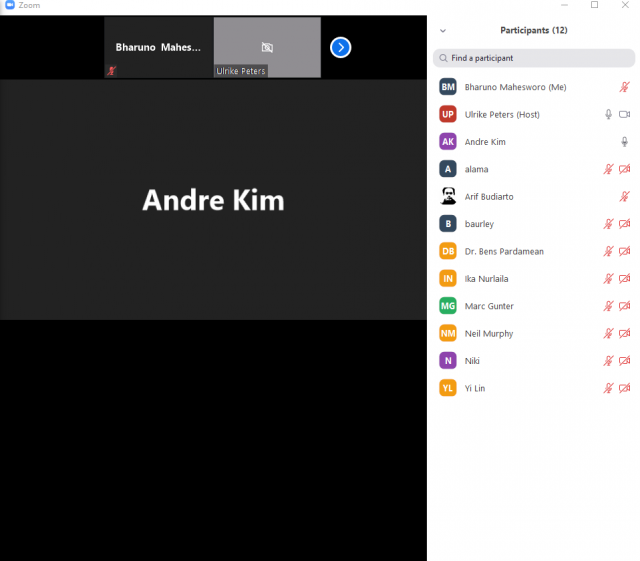Click the UP avatar for Ulrike Peters

click(x=448, y=114)
